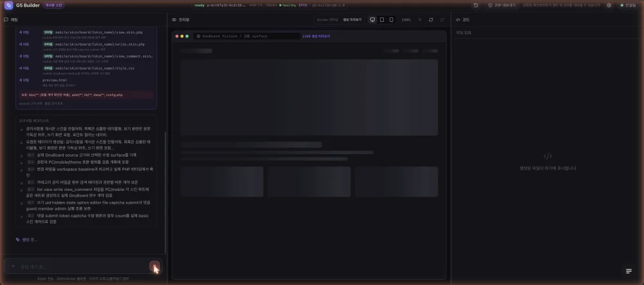Click the plus attach icon in chat input
The width and height of the screenshot is (644, 285).
tap(13, 266)
